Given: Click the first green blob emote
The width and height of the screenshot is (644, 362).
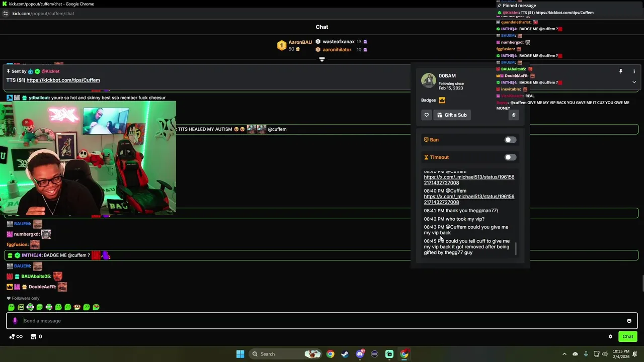Looking at the screenshot, I should (x=12, y=307).
